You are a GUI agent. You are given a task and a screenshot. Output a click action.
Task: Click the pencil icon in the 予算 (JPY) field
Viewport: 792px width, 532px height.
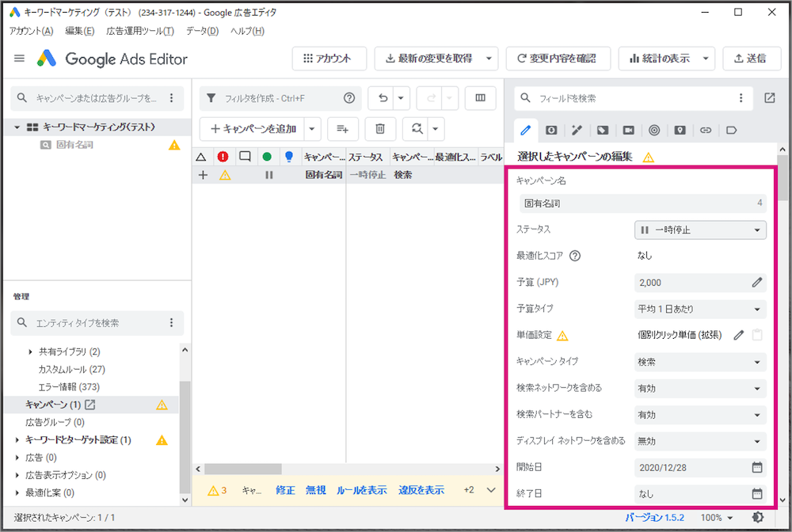(756, 283)
